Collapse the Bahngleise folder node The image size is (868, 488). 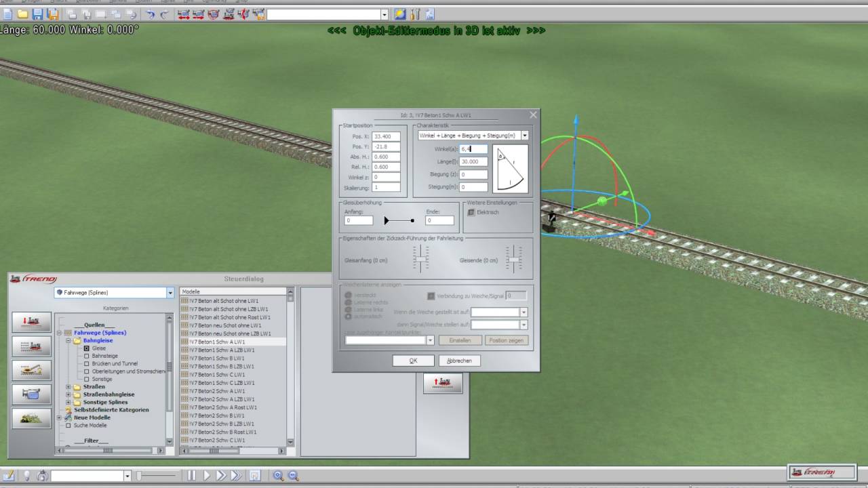[68, 340]
